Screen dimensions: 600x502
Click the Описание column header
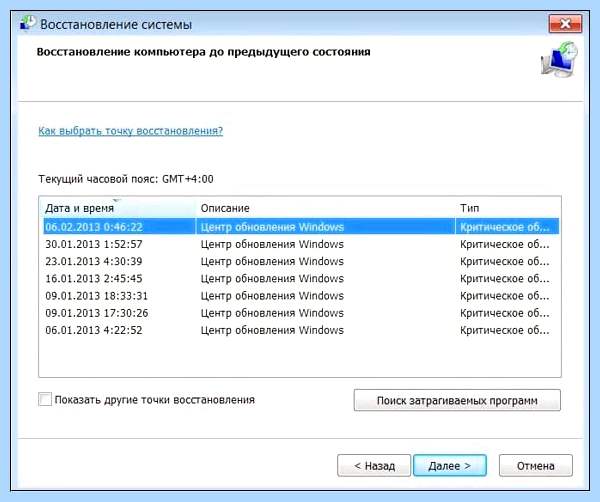(325, 208)
